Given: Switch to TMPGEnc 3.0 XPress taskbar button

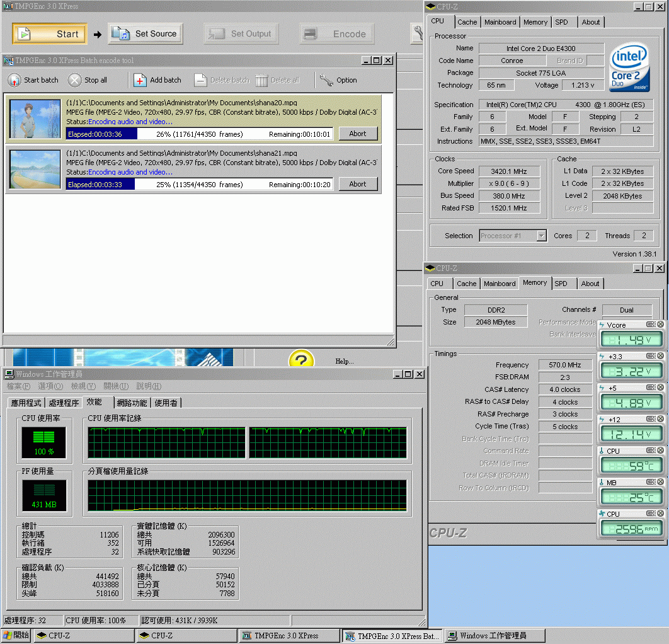Looking at the screenshot, I should [x=290, y=635].
